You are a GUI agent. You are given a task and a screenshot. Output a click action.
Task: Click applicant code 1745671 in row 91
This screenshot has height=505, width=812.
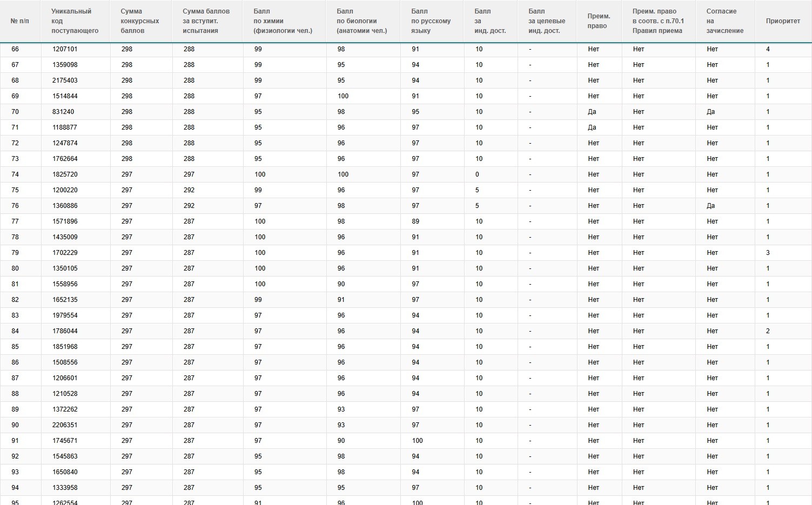point(65,441)
